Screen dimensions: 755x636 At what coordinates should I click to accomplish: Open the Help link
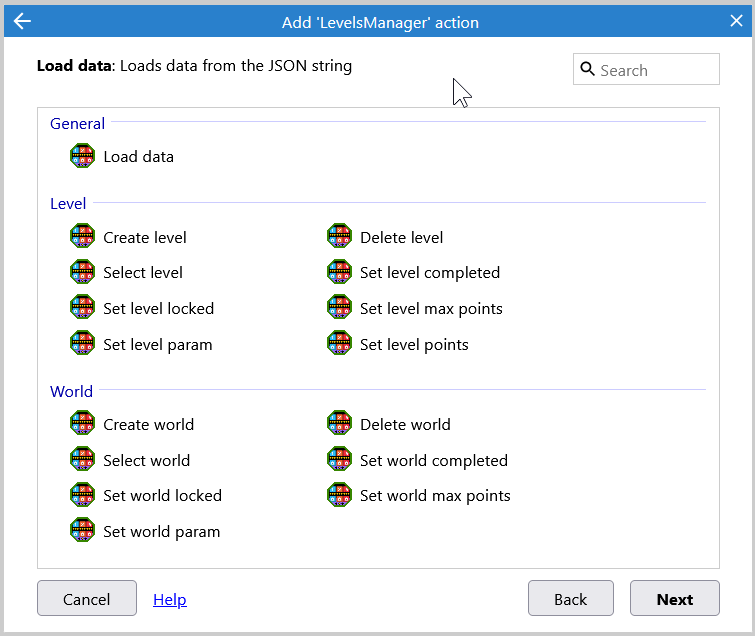pos(169,599)
